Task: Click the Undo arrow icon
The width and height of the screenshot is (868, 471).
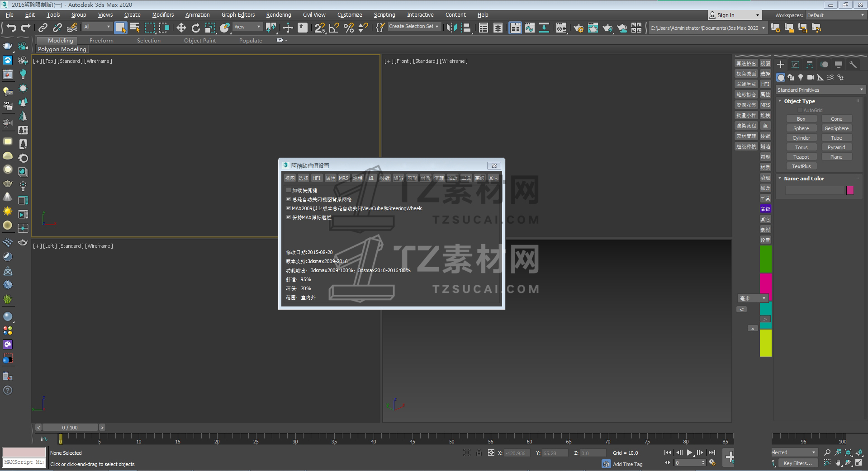Action: click(x=11, y=28)
